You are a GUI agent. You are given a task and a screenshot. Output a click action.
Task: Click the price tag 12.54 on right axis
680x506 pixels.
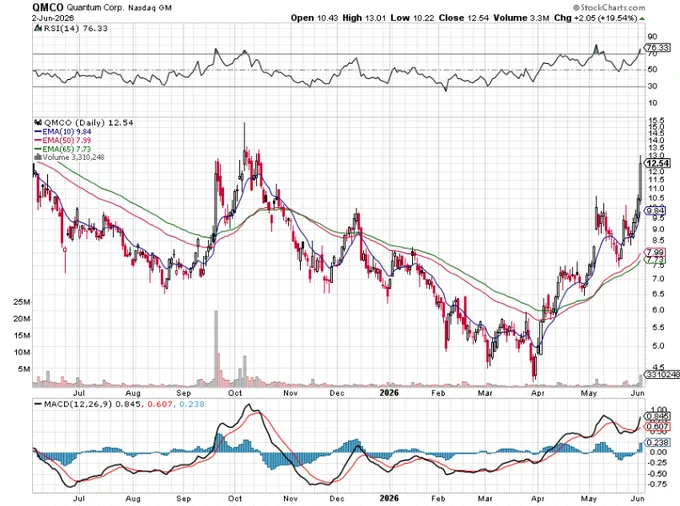tap(658, 163)
